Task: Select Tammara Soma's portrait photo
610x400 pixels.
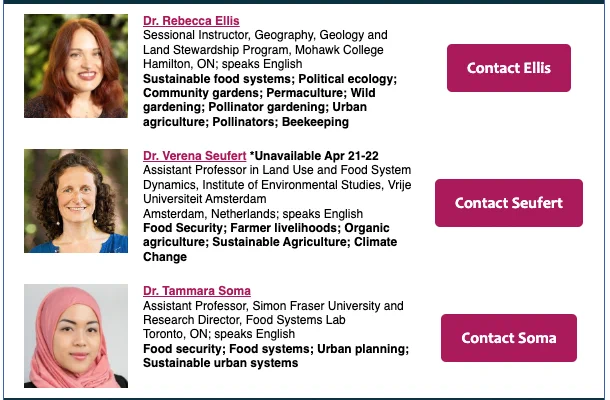Action: (x=76, y=336)
